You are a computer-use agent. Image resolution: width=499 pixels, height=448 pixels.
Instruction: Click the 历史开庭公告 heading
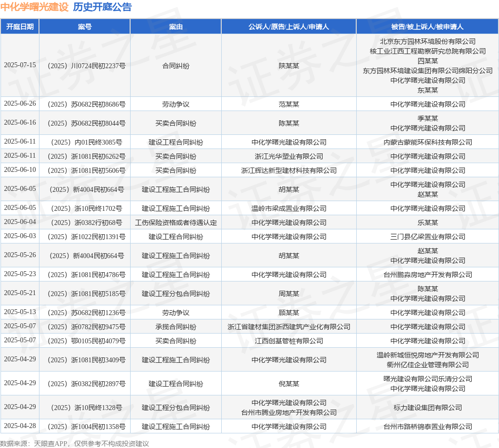pyautogui.click(x=102, y=7)
